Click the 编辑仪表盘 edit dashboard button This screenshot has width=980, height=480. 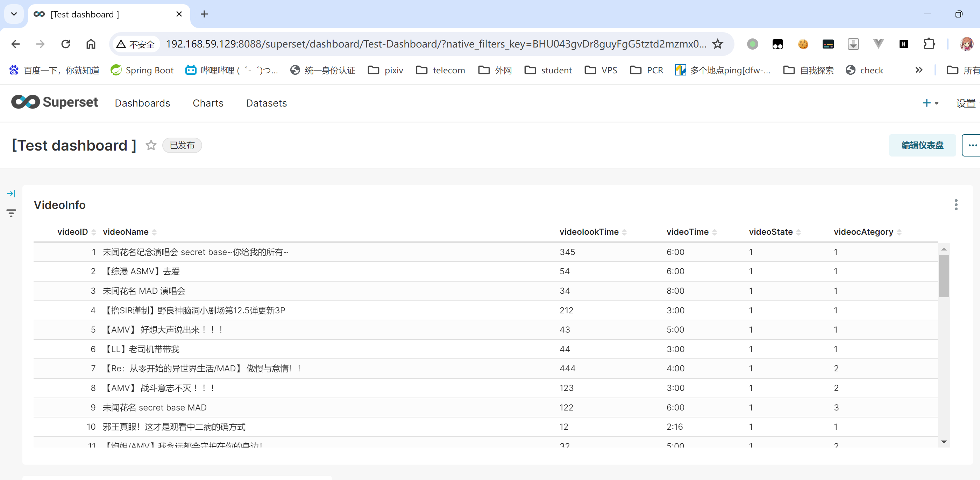922,145
